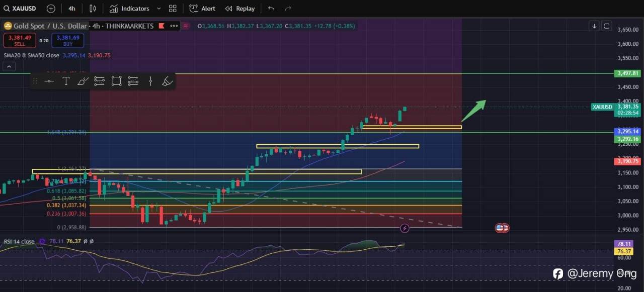Click the red flag next to THINKMARKETS
This screenshot has height=292, width=644.
click(161, 26)
